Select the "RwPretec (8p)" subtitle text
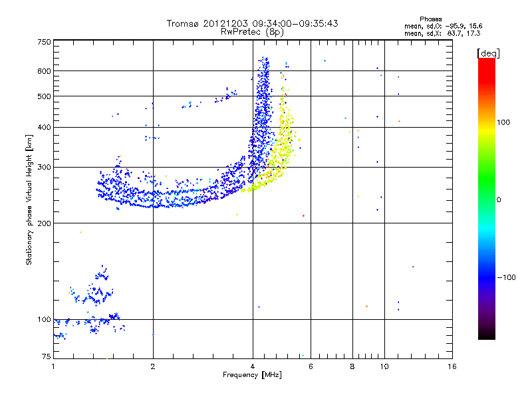Screen dimensions: 532x399 click(252, 32)
